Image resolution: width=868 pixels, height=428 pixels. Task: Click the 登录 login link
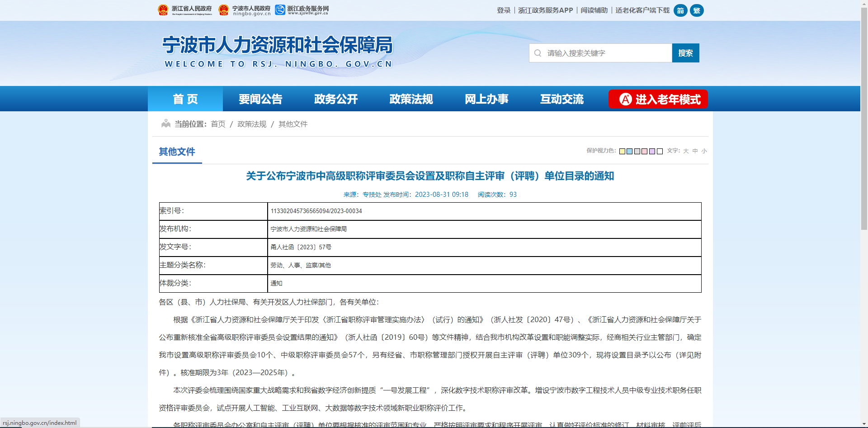pyautogui.click(x=504, y=10)
